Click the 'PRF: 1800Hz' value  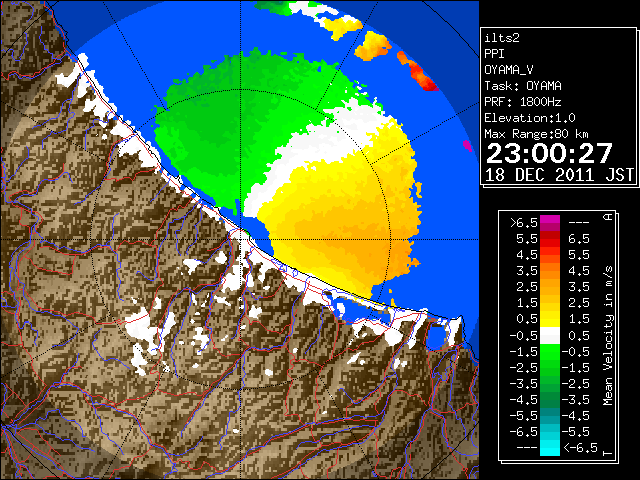(523, 102)
